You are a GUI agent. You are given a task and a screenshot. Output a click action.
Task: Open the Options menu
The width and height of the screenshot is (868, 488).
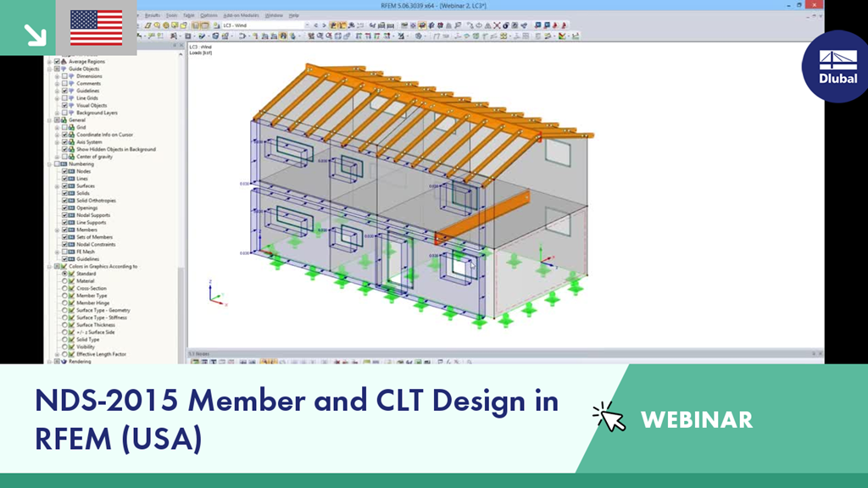(209, 15)
